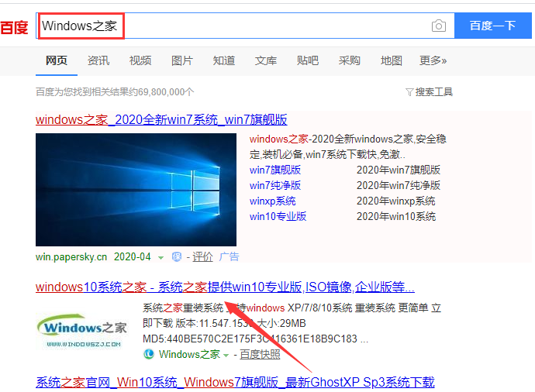Open the 百度快照 cached page link

point(260,354)
